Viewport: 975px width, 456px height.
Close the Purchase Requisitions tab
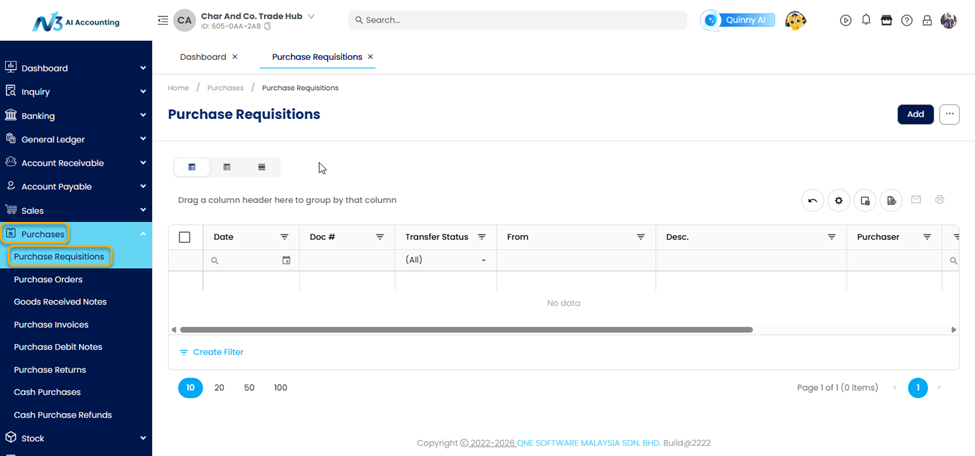click(x=371, y=57)
